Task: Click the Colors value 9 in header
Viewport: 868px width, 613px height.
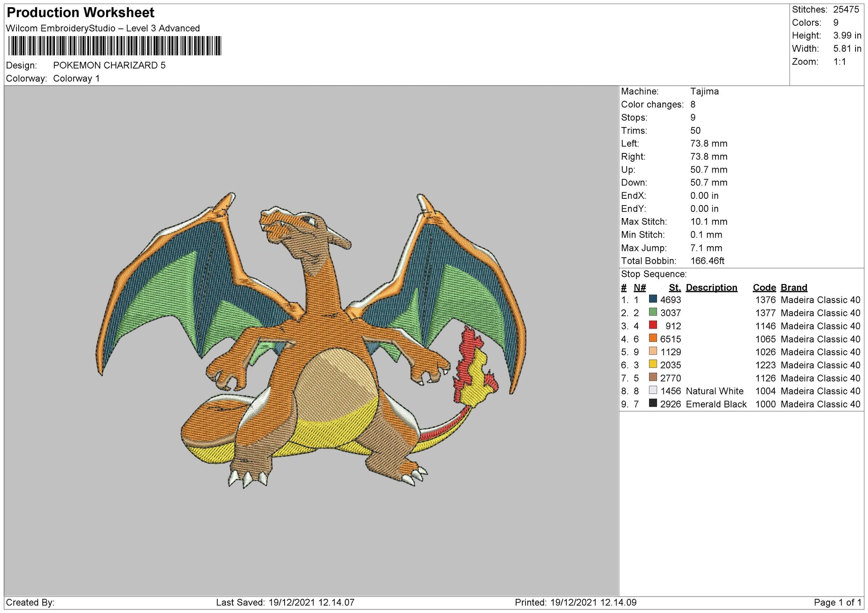Action: 836,22
